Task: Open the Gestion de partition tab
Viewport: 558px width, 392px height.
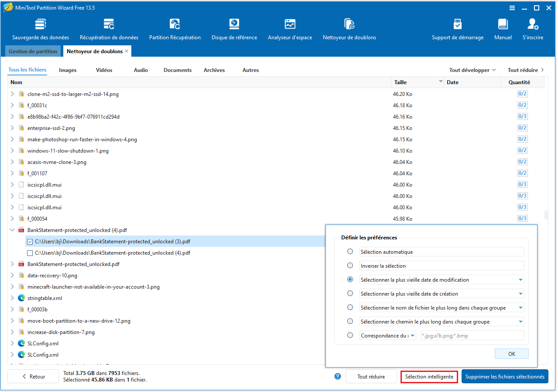Action: (x=33, y=51)
